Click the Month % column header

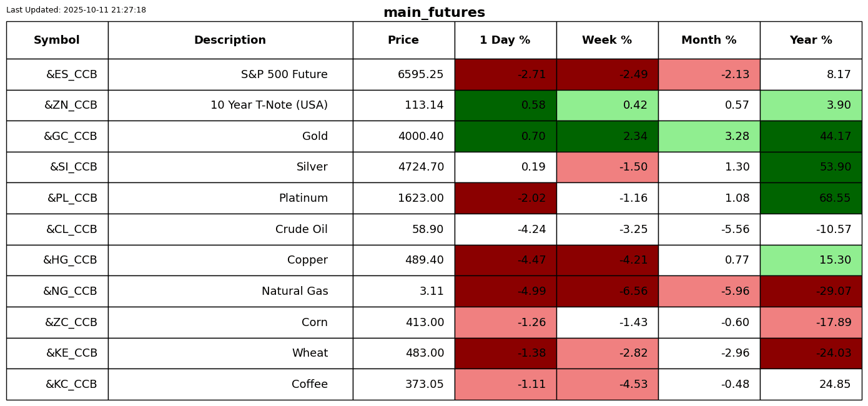[709, 41]
